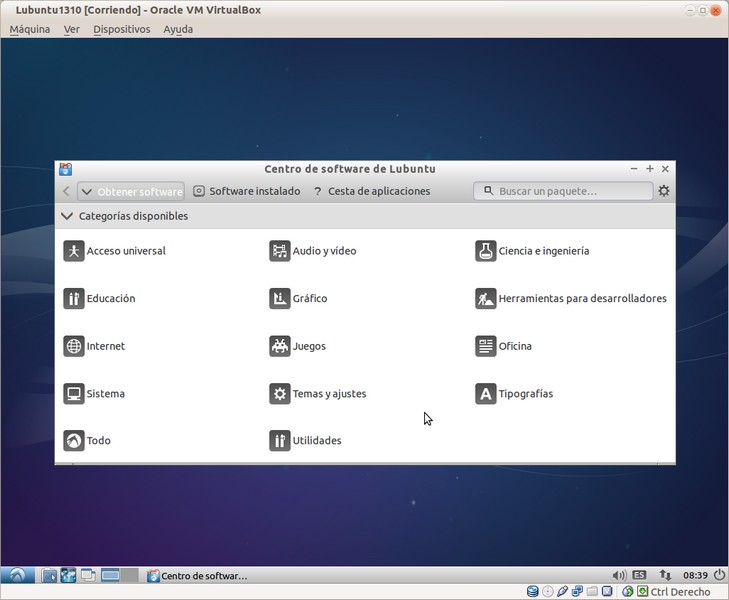
Task: Open the Ayuda menu
Action: pyautogui.click(x=178, y=29)
